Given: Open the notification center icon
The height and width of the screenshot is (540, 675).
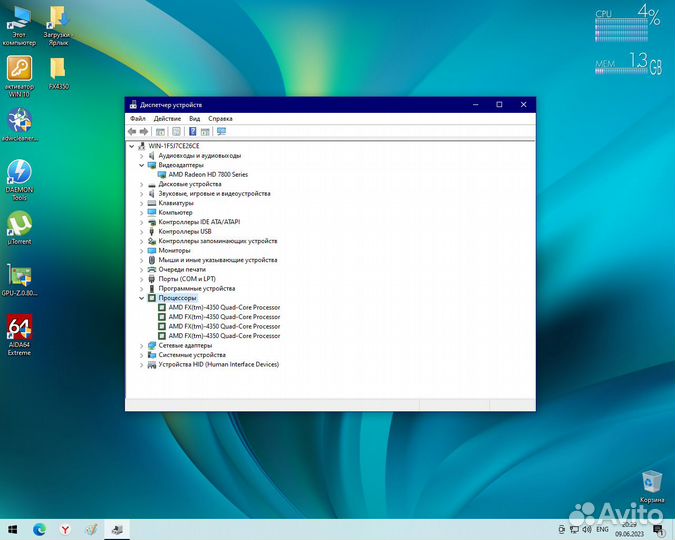Looking at the screenshot, I should tap(658, 529).
